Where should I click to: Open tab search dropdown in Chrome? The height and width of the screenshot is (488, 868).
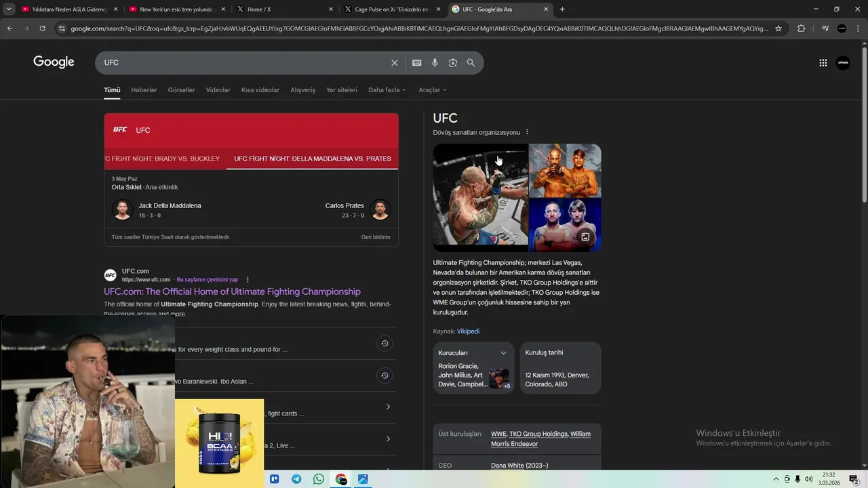(x=9, y=9)
